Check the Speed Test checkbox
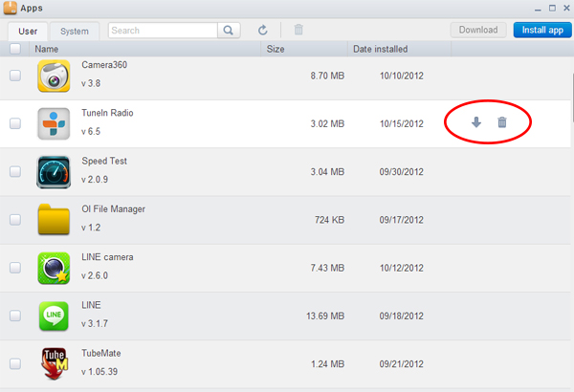The height and width of the screenshot is (392, 574). coord(15,172)
